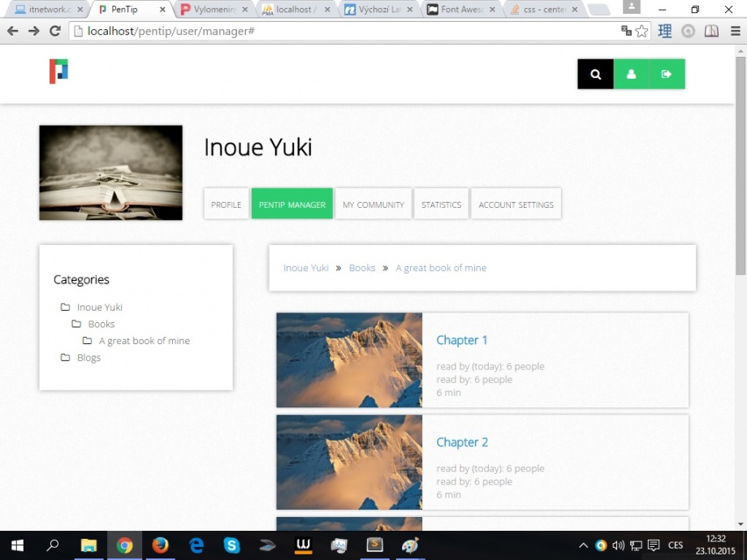The image size is (747, 560).
Task: Reload the page with refresh icon
Action: 55,31
